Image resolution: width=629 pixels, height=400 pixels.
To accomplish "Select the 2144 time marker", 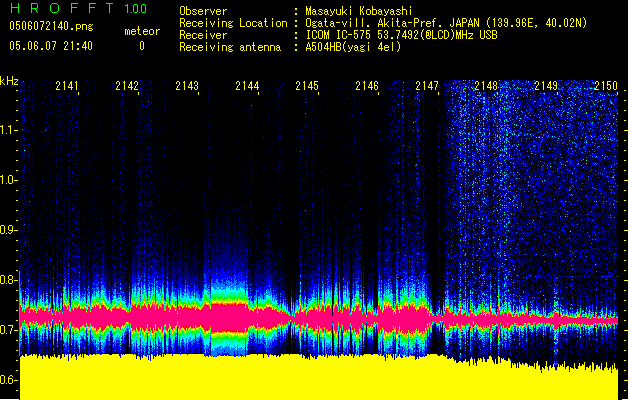I will click(x=247, y=87).
